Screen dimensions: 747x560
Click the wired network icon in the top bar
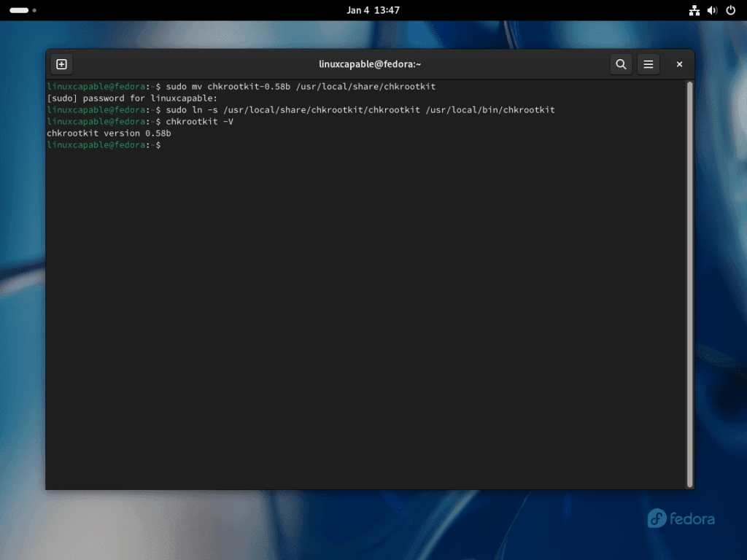(694, 10)
